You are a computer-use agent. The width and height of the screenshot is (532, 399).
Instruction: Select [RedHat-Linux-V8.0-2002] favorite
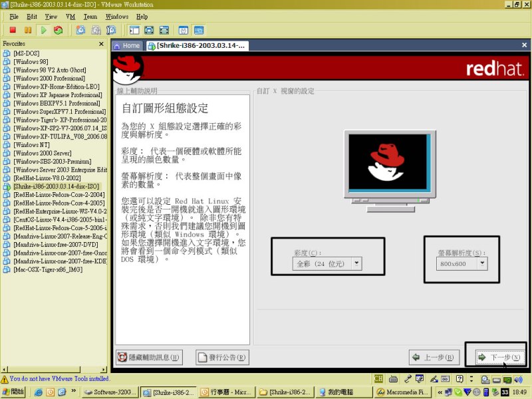pos(47,178)
